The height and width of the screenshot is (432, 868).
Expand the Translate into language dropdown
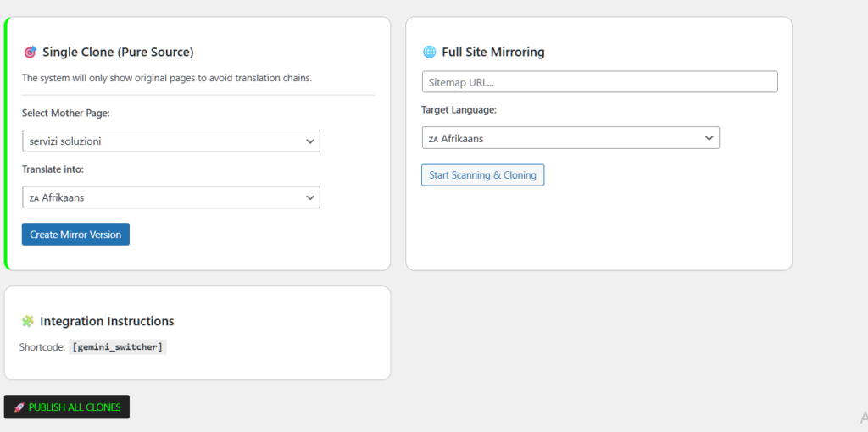170,197
